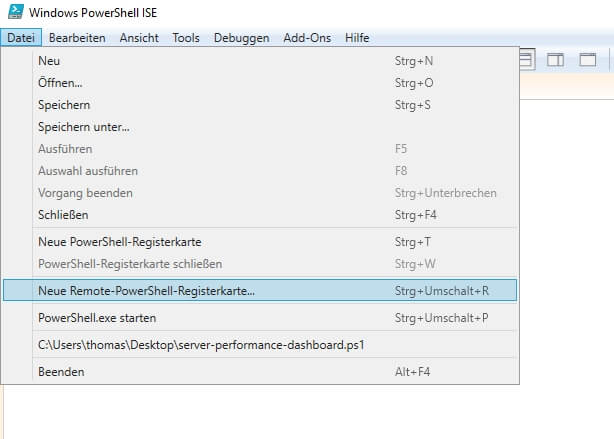The width and height of the screenshot is (614, 439).
Task: Choose Neu from the Datei menu
Action: (x=260, y=61)
